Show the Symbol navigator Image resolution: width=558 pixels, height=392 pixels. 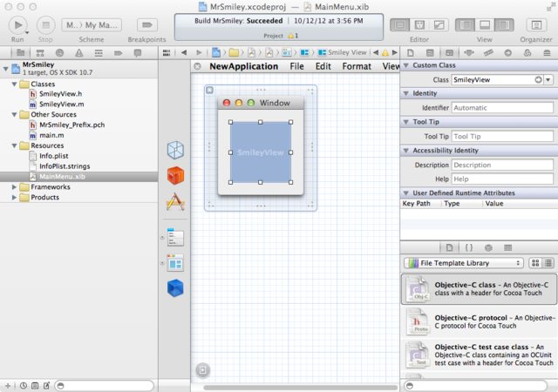point(40,53)
